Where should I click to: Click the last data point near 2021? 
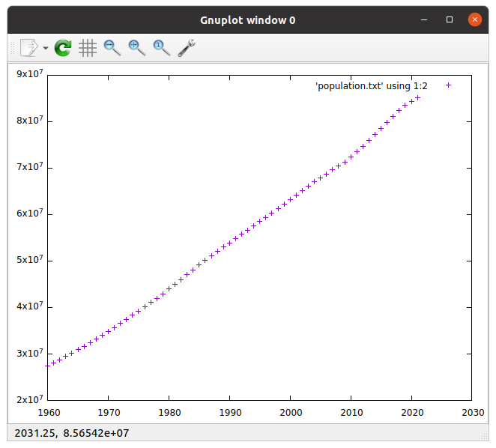point(418,97)
